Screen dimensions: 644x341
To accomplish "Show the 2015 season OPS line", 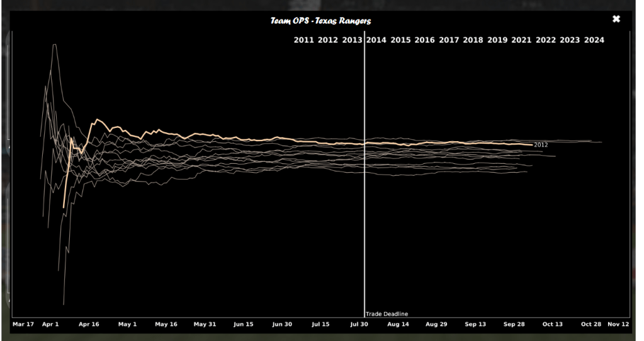I will pos(400,40).
